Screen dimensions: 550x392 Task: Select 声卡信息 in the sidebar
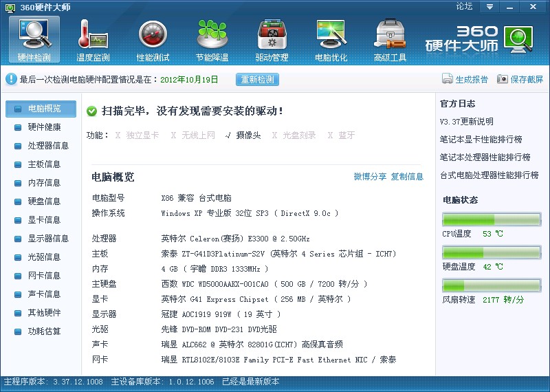(41, 294)
